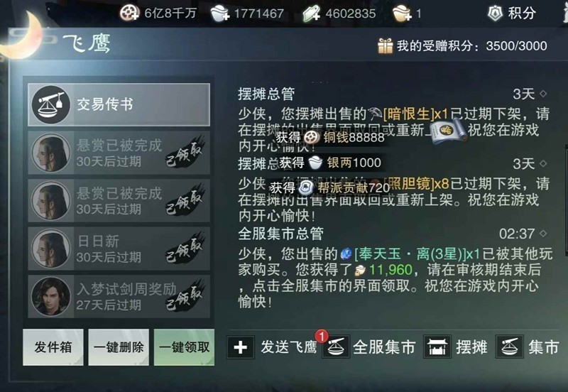
Task: Expand the 全服集市总管 message diamond at 02:37
Action: (x=543, y=234)
